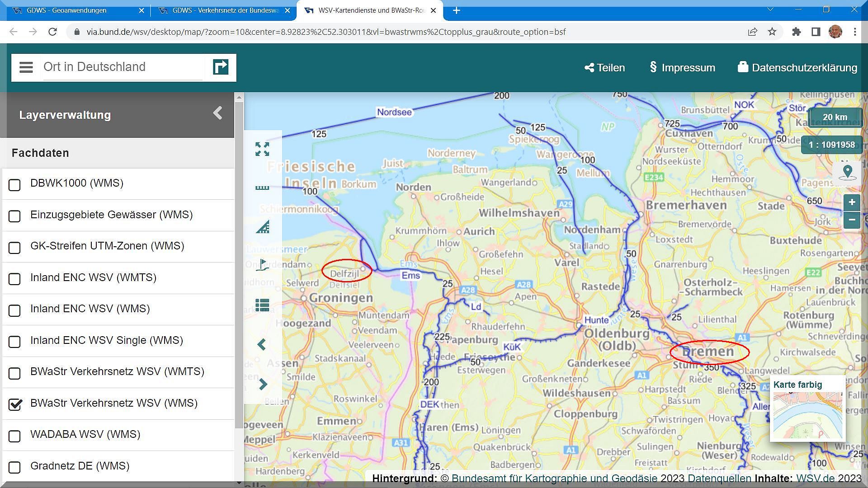
Task: Select the triangle area measurement tool
Action: point(262,227)
